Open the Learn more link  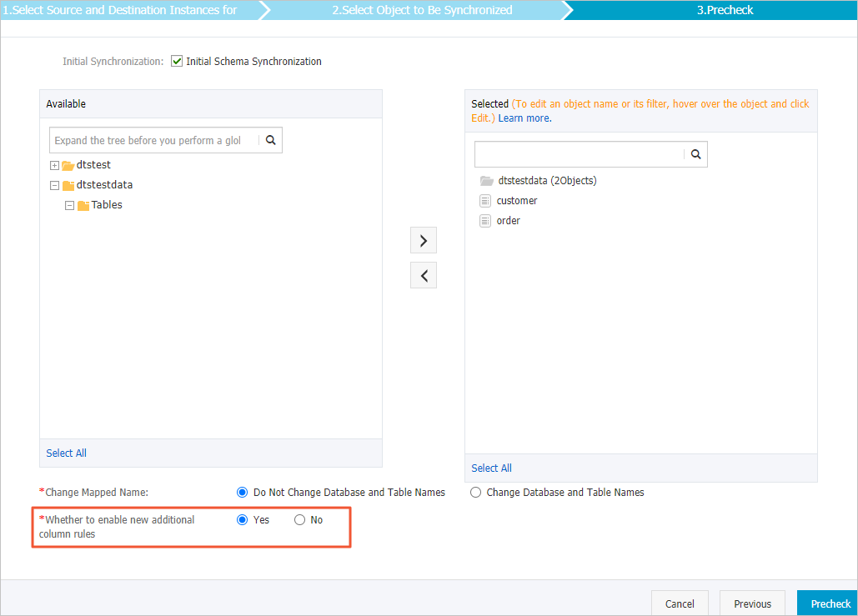pyautogui.click(x=524, y=118)
